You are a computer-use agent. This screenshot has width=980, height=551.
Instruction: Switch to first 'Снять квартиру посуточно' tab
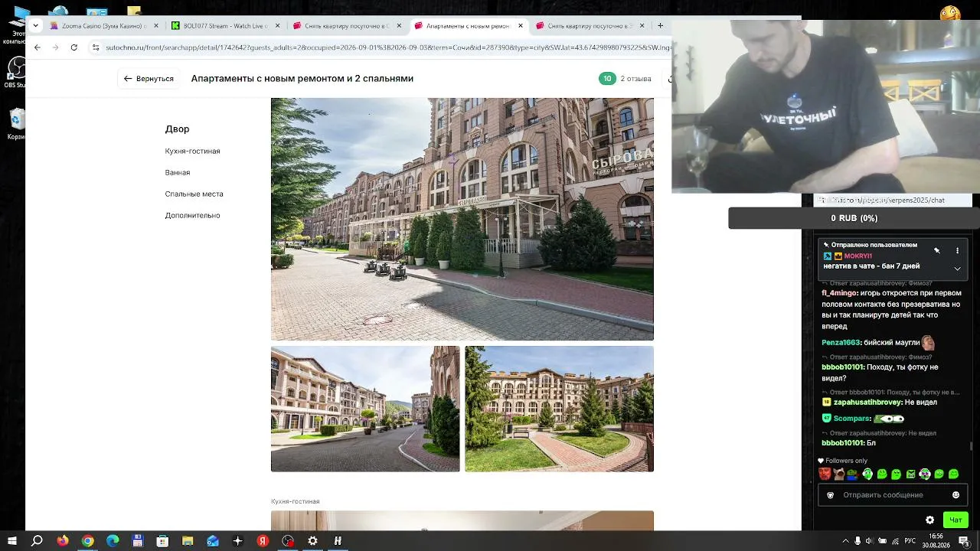(346, 25)
